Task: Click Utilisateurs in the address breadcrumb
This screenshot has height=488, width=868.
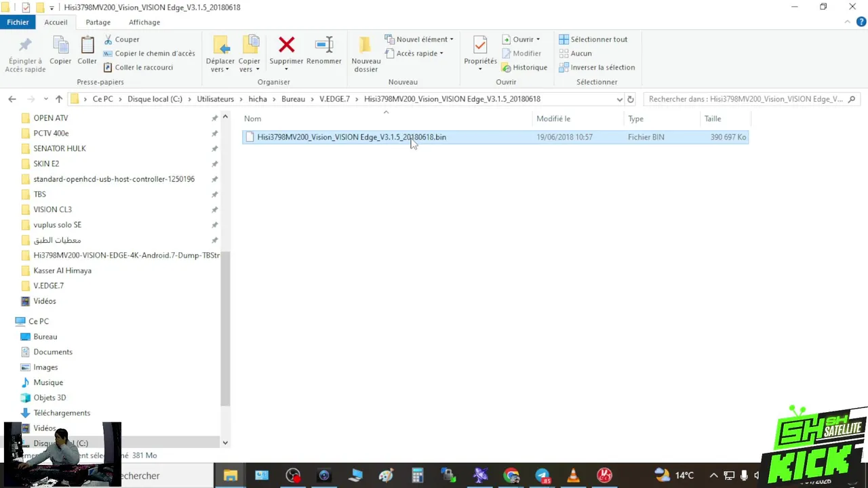Action: point(215,99)
